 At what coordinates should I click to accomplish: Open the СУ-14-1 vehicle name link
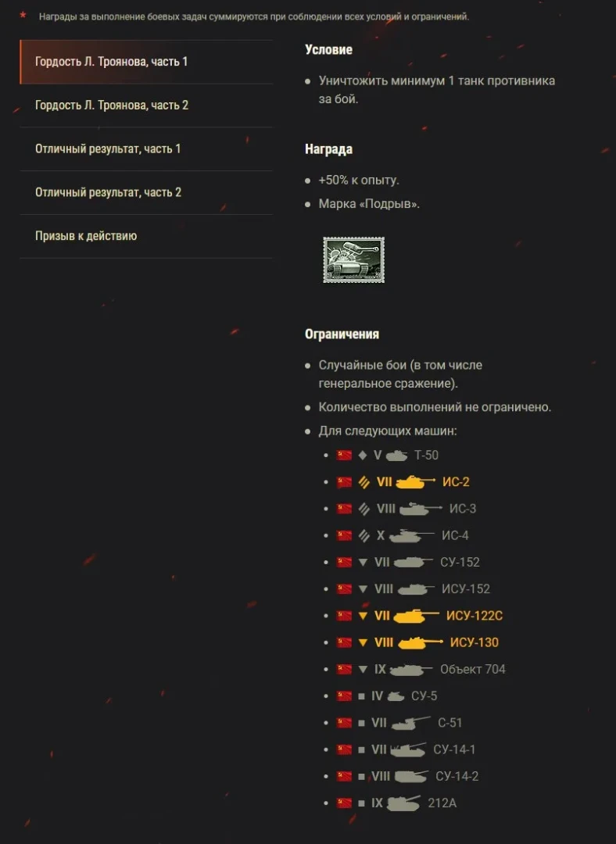[x=454, y=749]
